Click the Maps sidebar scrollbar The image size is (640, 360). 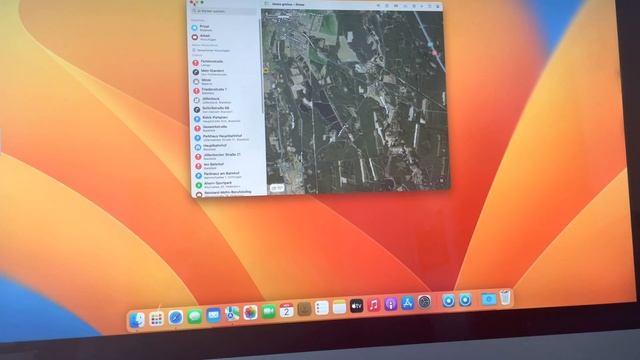[261, 65]
